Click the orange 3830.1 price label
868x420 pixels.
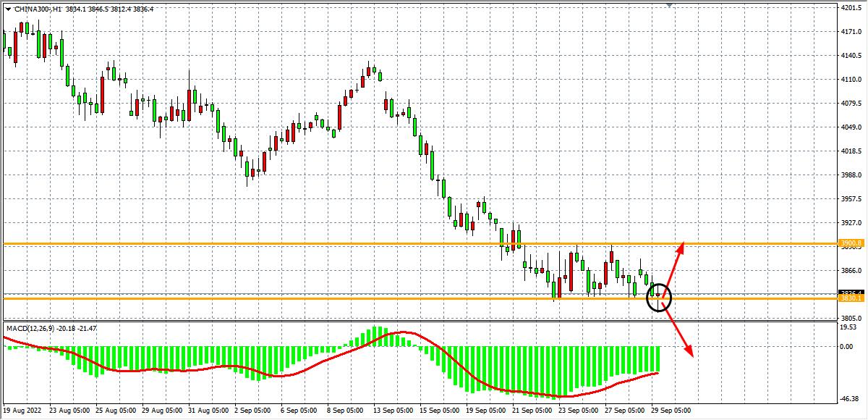(x=850, y=298)
